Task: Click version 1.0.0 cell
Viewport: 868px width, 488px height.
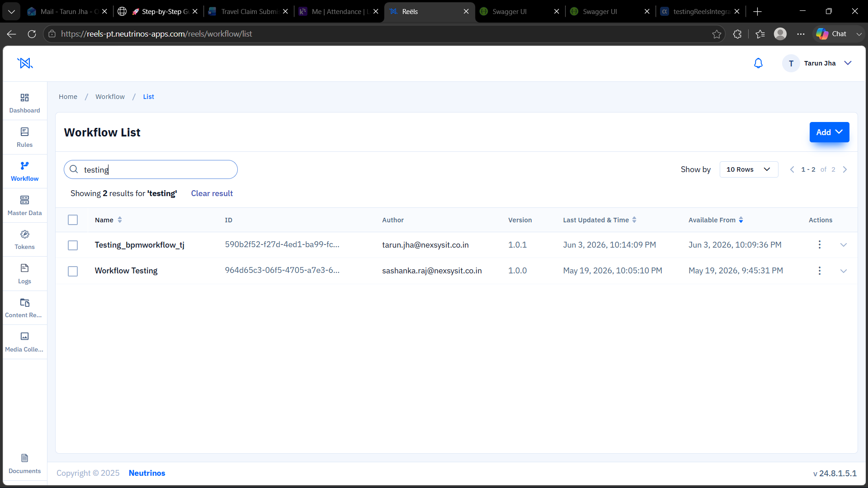Action: point(517,271)
